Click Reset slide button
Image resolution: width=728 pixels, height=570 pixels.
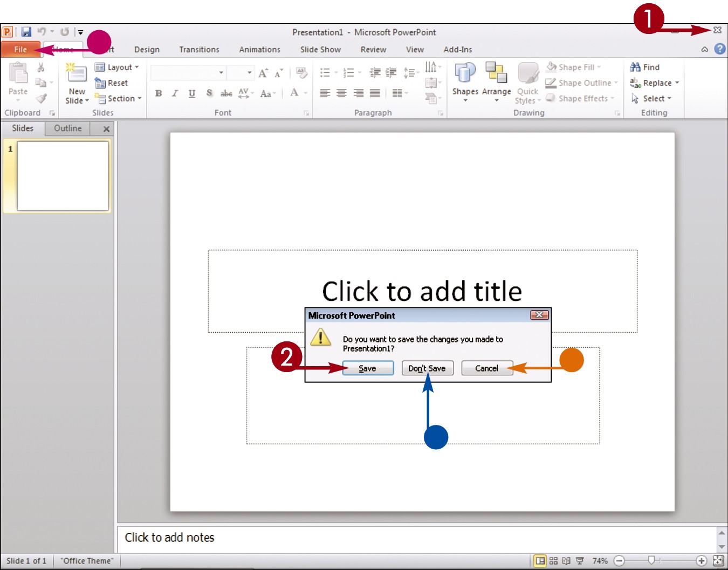[x=111, y=83]
